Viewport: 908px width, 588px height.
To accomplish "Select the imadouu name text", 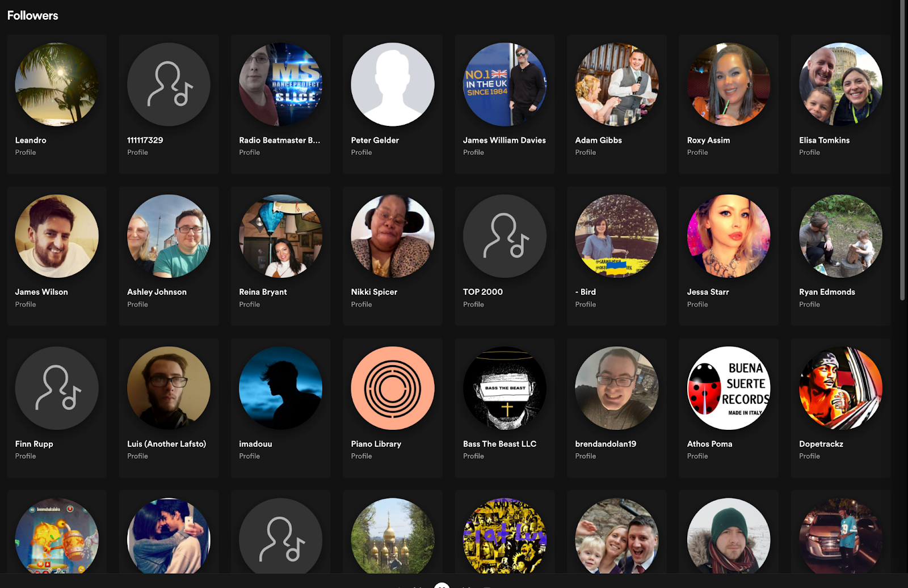I will (256, 444).
